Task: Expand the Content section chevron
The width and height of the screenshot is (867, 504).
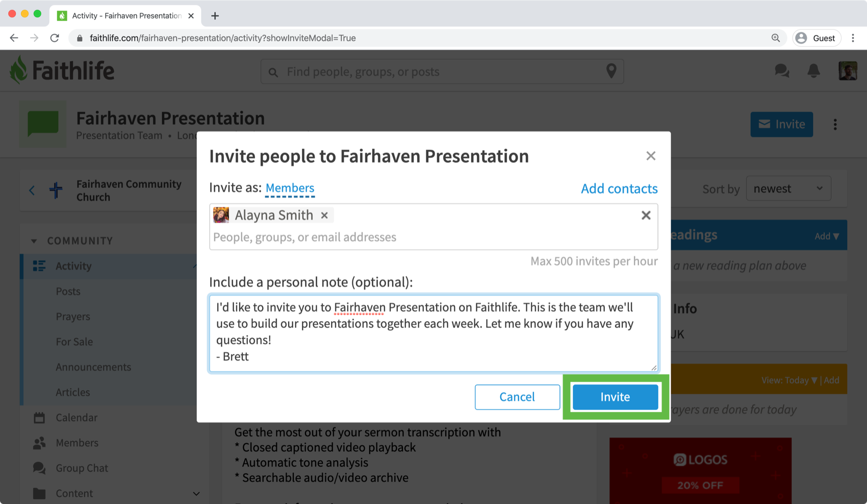Action: tap(196, 493)
